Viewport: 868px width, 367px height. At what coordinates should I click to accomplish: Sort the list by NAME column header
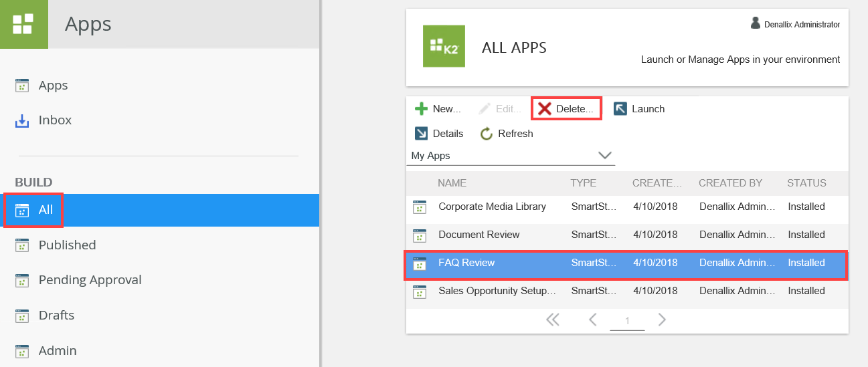coord(452,183)
